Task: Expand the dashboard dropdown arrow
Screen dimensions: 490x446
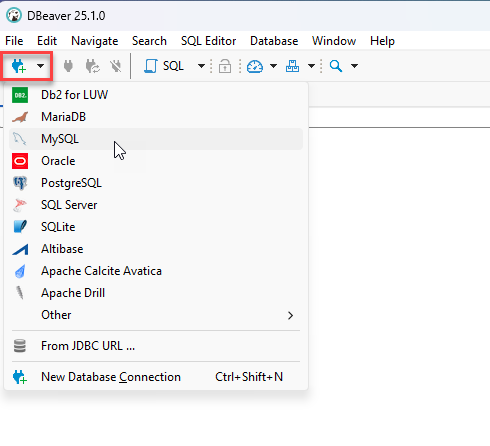Action: [273, 66]
